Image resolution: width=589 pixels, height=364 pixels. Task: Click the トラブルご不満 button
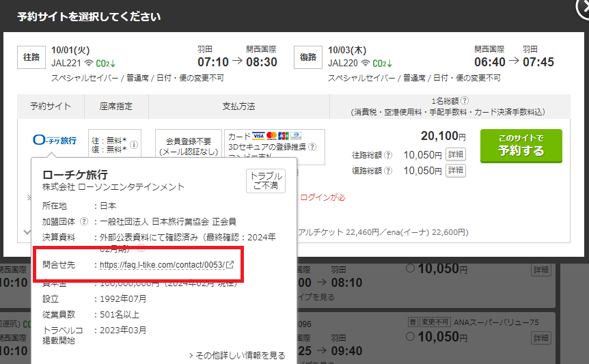point(266,181)
